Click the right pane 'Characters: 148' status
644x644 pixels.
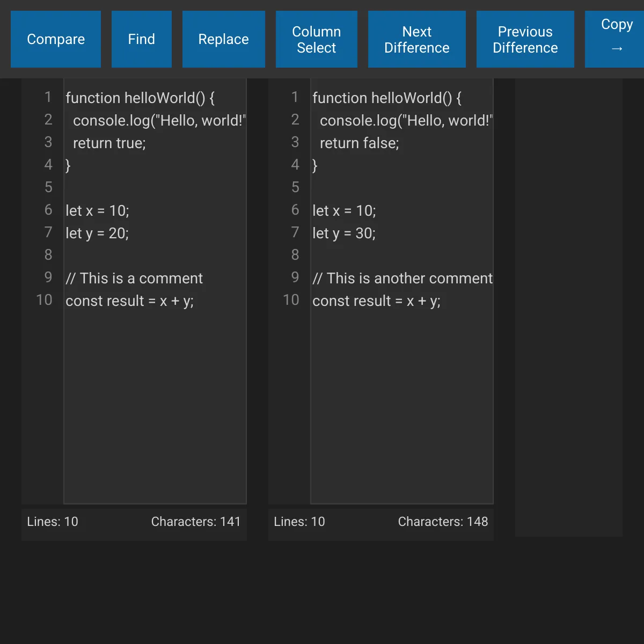tap(443, 522)
